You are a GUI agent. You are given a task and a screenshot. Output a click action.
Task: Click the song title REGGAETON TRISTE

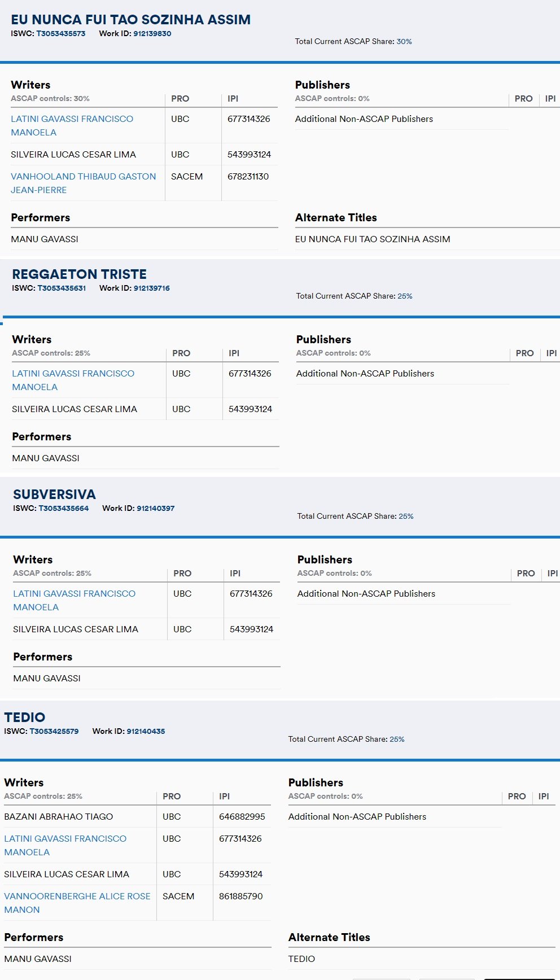79,274
